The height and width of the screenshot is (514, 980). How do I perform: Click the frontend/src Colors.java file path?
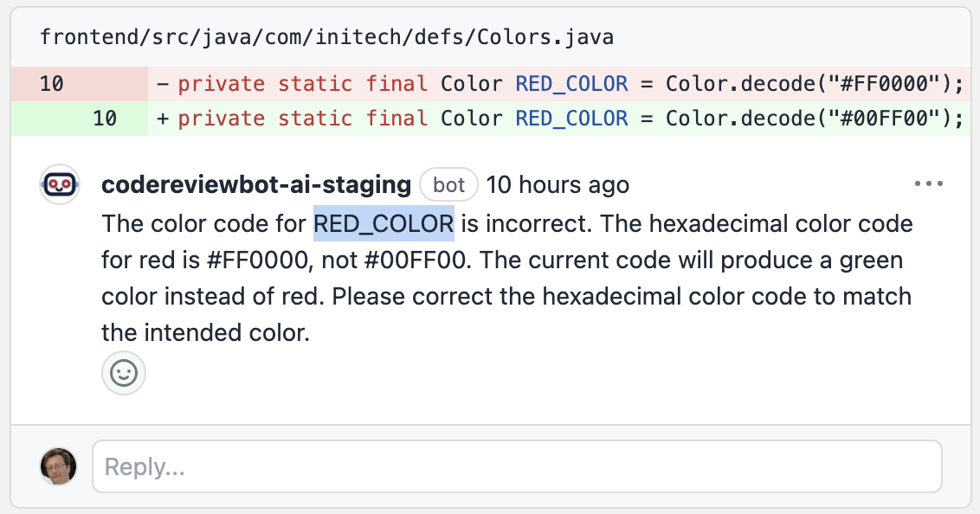(327, 37)
